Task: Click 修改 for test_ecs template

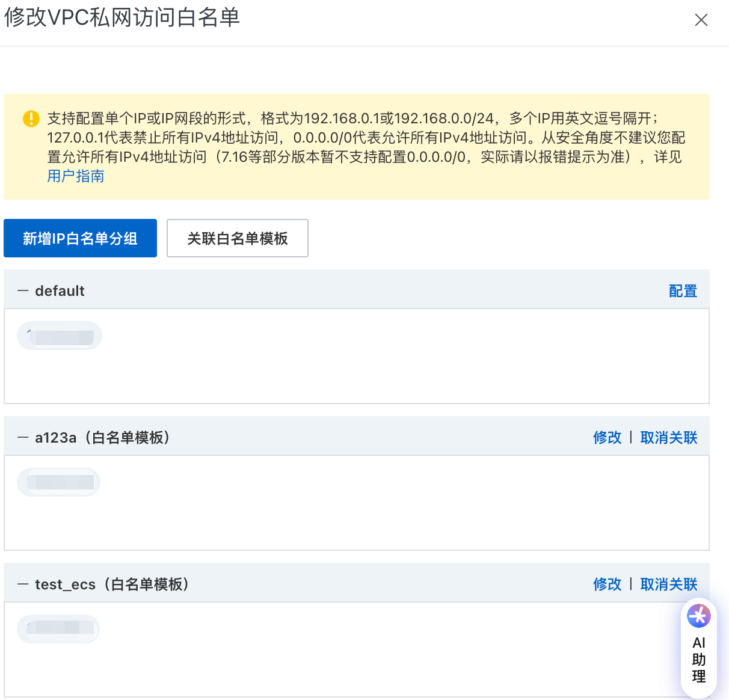Action: pos(607,585)
